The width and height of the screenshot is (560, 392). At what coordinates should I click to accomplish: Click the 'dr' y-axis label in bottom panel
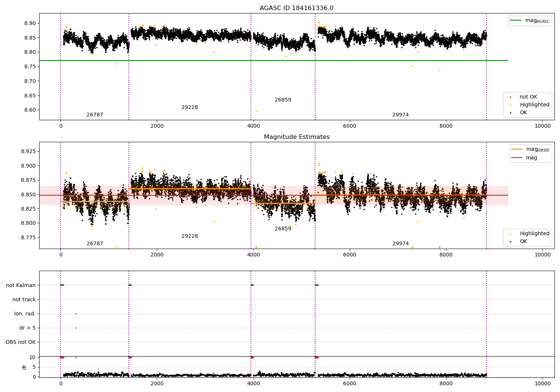tap(24, 367)
